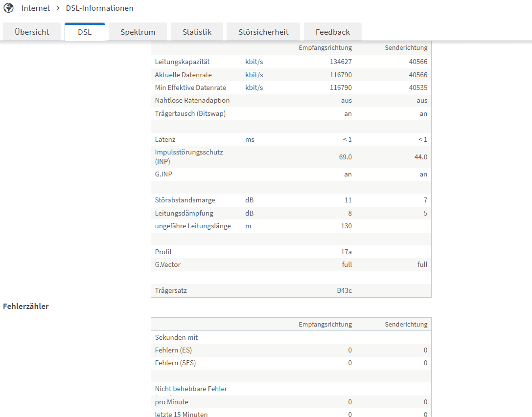The height and width of the screenshot is (417, 532).
Task: Click the Nicht behebbare Fehler label
Action: 191,389
